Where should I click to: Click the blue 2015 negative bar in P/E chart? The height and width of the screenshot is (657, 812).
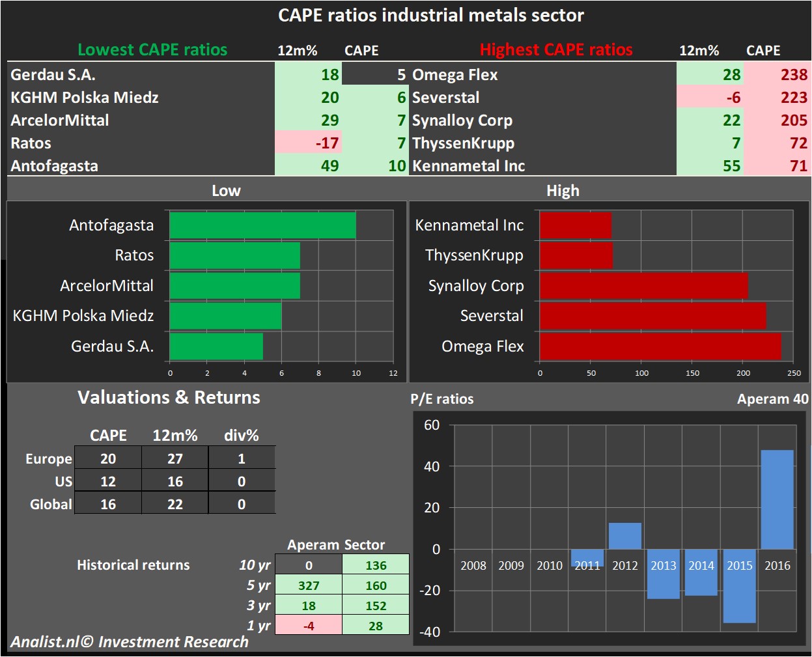point(740,586)
